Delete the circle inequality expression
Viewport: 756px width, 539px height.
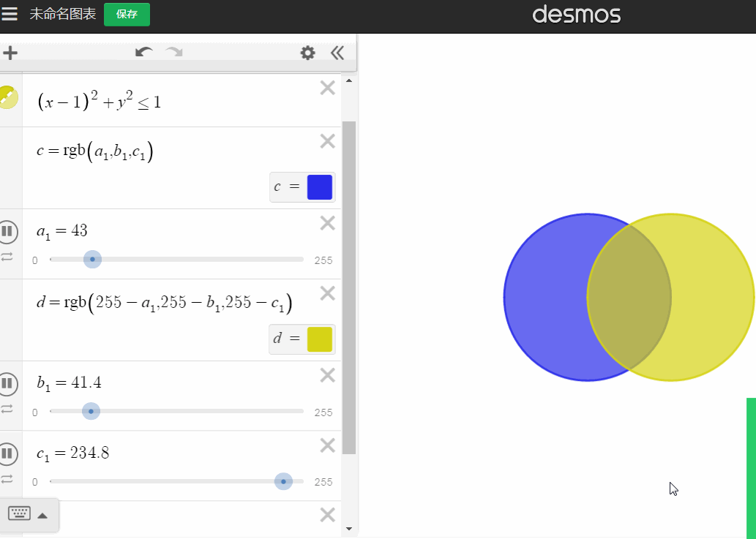[x=327, y=88]
